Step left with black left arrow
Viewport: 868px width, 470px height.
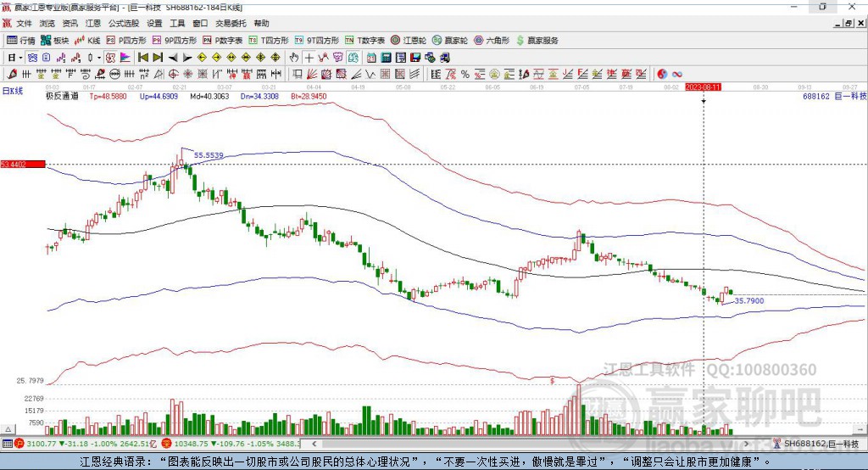pos(173,58)
